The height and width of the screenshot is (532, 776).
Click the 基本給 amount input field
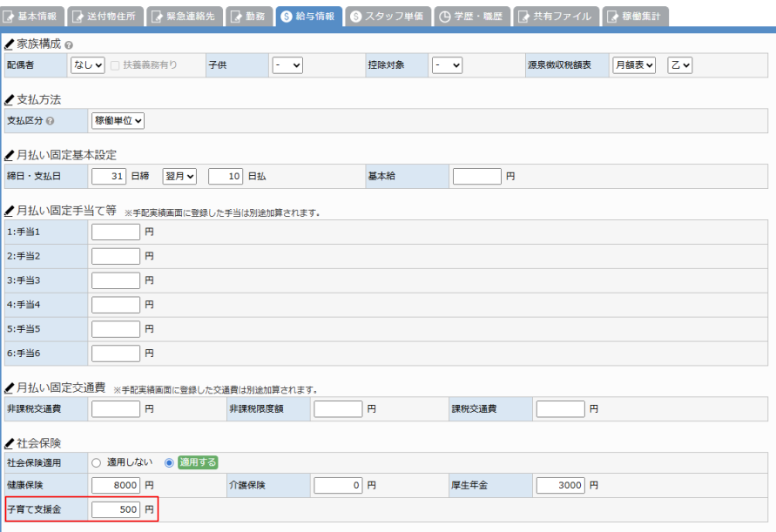[x=477, y=176]
